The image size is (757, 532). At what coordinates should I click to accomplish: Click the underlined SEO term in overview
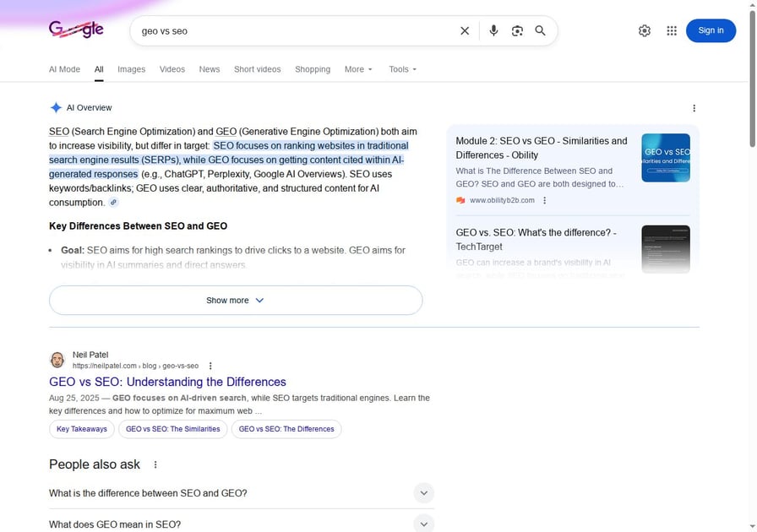pos(59,131)
